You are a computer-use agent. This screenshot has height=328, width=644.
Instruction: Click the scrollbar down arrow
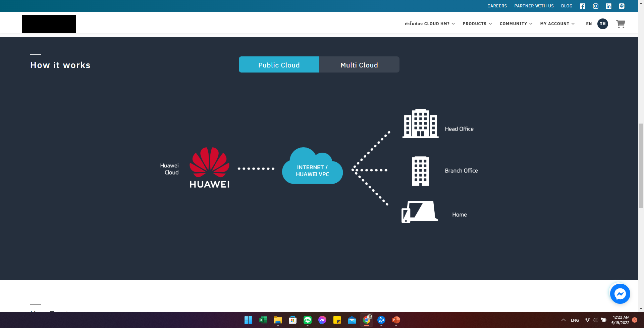point(641,309)
